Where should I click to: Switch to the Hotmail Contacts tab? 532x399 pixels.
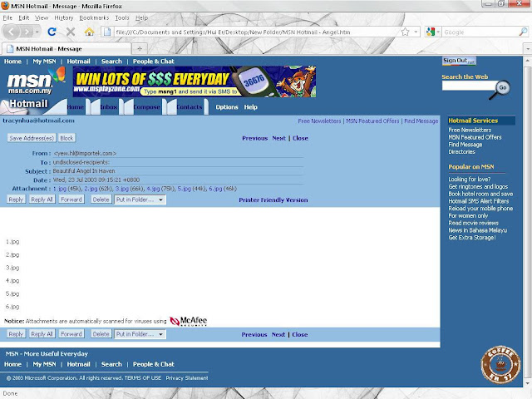(189, 107)
